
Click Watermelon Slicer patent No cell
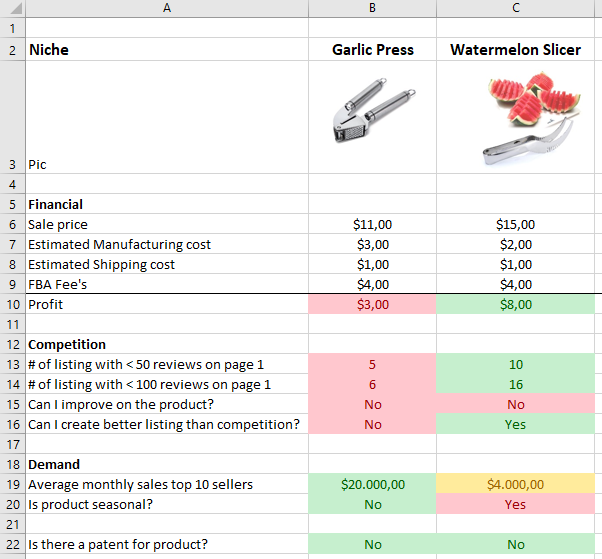click(x=516, y=544)
